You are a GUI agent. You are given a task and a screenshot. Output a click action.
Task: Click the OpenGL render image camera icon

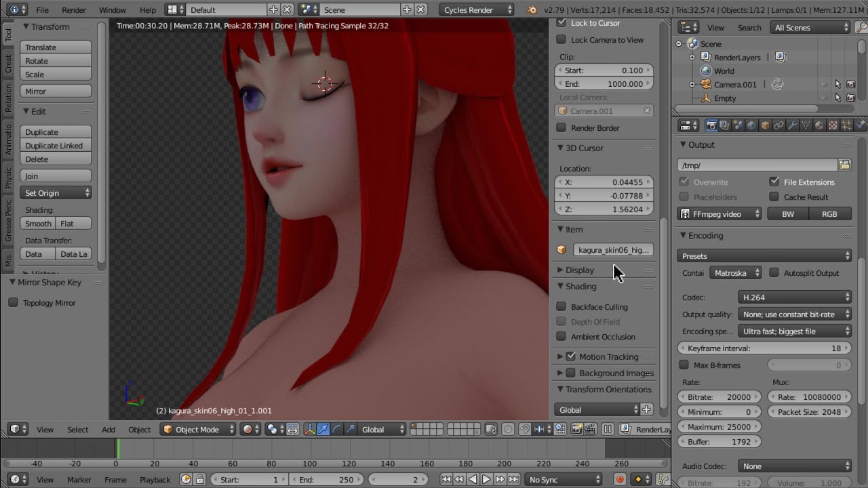click(577, 429)
